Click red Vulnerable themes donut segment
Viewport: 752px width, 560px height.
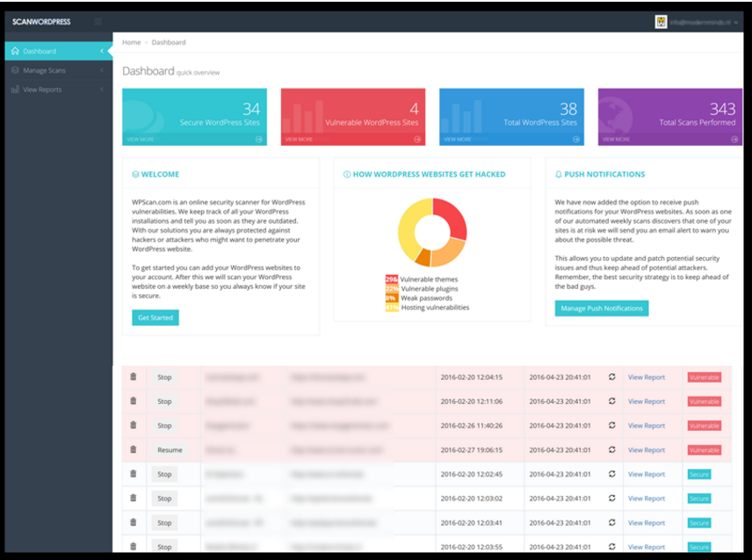pos(454,217)
